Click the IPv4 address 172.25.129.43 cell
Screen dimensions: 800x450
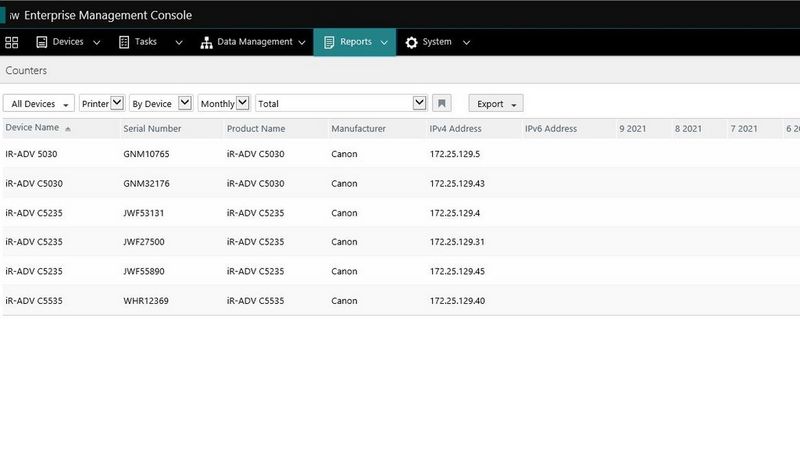(x=457, y=183)
